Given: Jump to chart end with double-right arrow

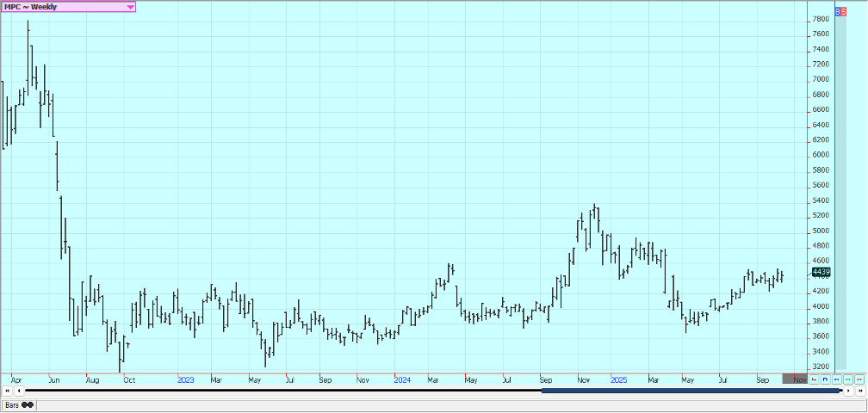Looking at the screenshot, I should (x=859, y=391).
